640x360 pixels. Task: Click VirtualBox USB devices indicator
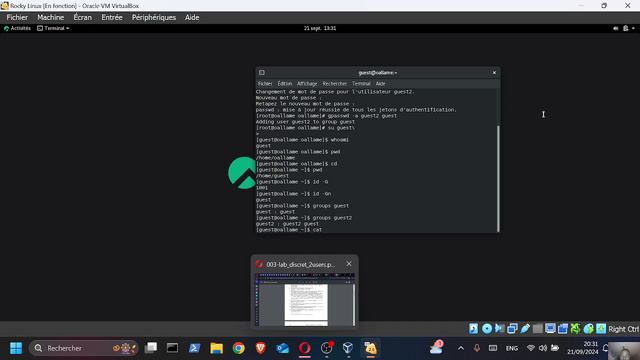(x=525, y=329)
